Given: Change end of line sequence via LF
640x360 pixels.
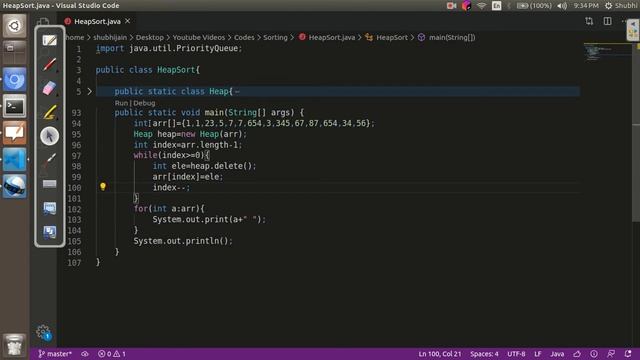Looking at the screenshot, I should pos(538,354).
